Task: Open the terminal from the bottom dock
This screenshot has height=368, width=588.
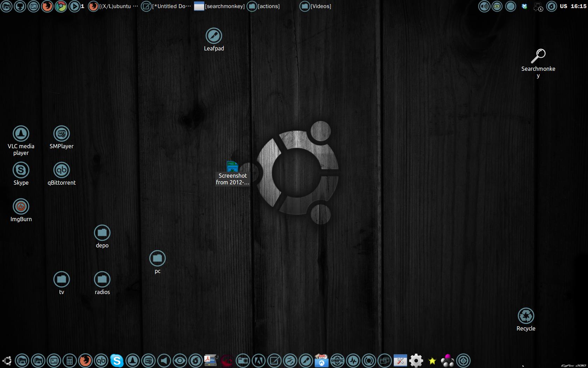Action: tap(54, 361)
